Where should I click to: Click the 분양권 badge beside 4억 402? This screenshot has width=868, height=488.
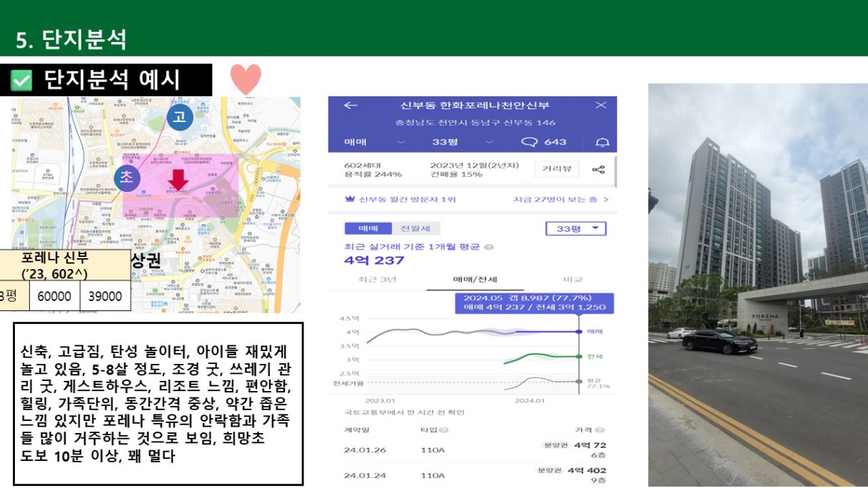pos(550,470)
